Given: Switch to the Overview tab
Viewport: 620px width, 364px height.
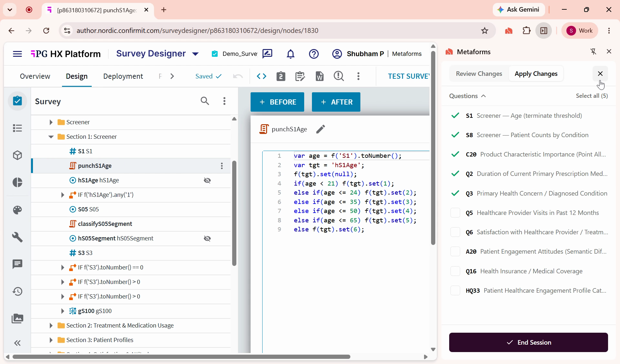Looking at the screenshot, I should click(35, 76).
